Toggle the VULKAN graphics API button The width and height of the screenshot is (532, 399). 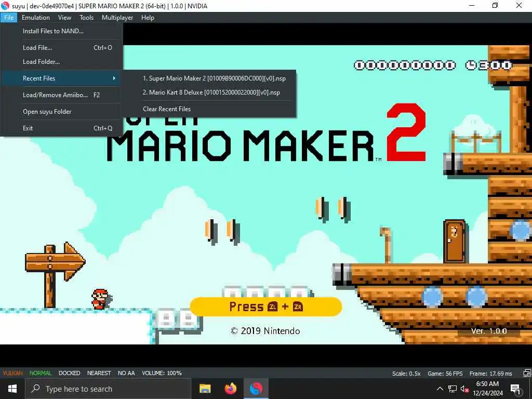pyautogui.click(x=13, y=373)
